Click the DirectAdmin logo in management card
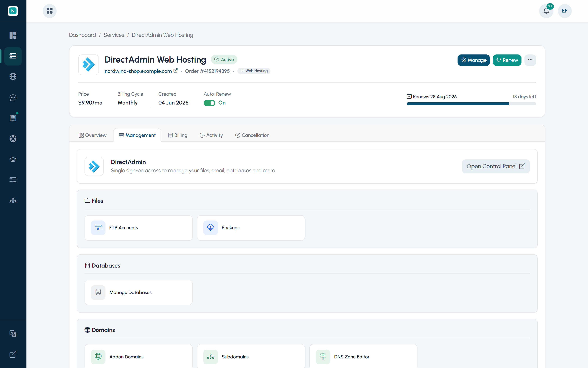The height and width of the screenshot is (368, 588). 94,166
